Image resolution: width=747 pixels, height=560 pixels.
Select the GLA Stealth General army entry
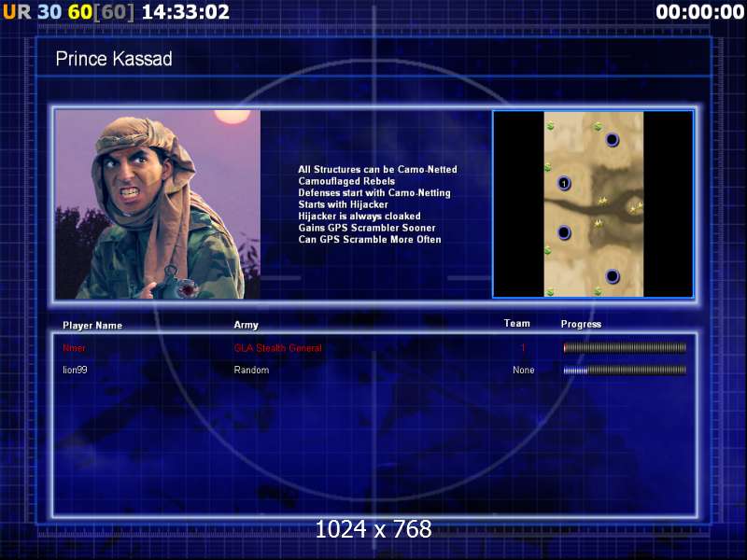click(277, 348)
